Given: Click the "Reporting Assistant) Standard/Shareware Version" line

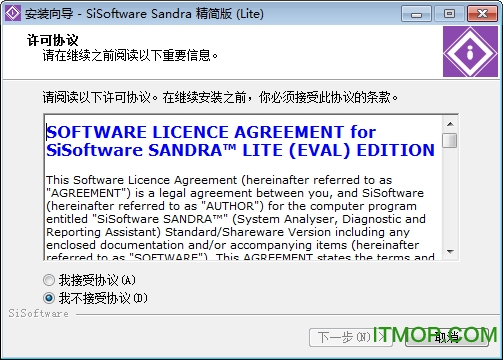Looking at the screenshot, I should 228,232.
